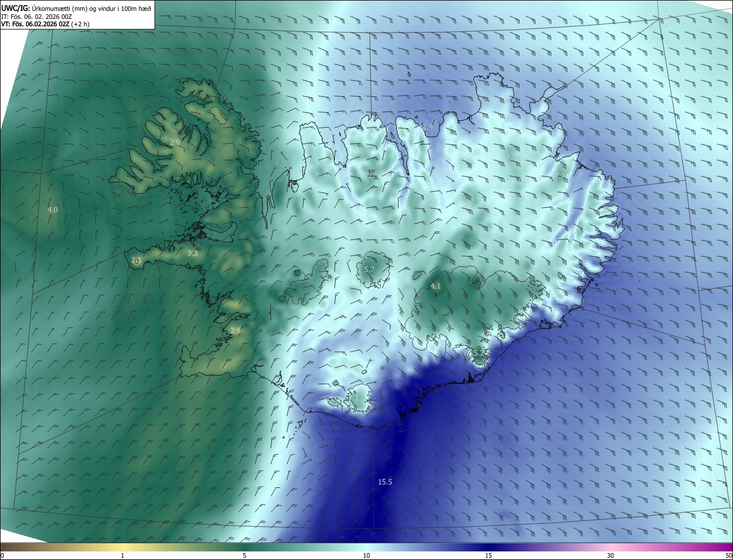This screenshot has height=560, width=733.
Task: Click the 7.7 value in northeast Iceland
Action: pyautogui.click(x=510, y=157)
